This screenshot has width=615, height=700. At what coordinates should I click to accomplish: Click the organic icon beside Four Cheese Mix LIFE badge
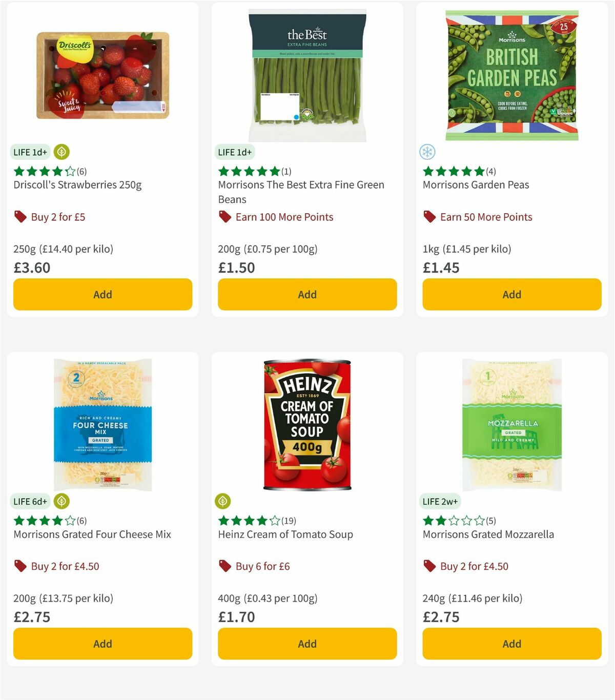61,501
